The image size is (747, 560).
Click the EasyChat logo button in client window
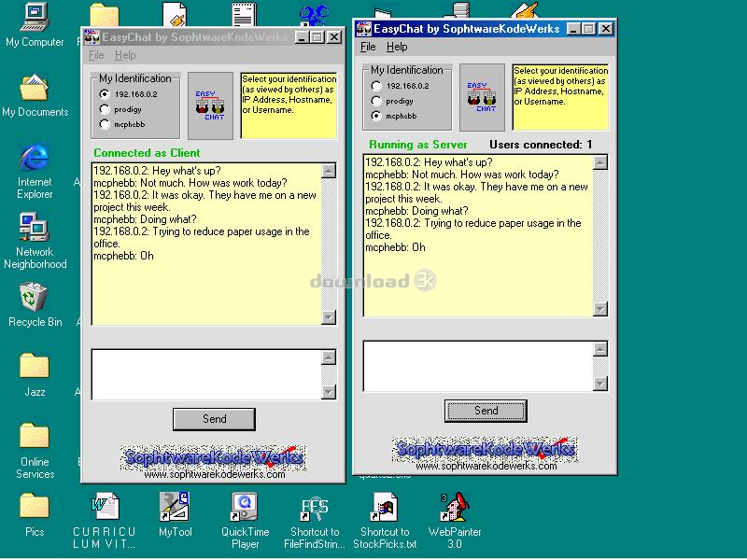pyautogui.click(x=211, y=105)
